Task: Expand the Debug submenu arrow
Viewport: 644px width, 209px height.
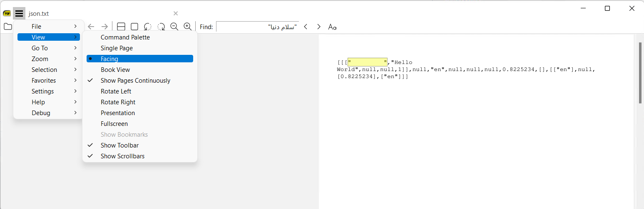Action: (75, 113)
